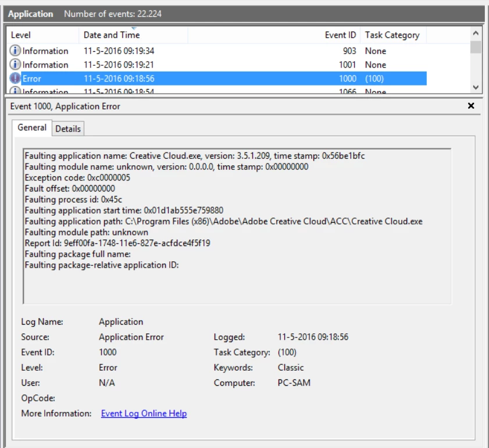Image resolution: width=489 pixels, height=448 pixels.
Task: Select the Error event dated 11-5-2016 09:18:56
Action: pyautogui.click(x=217, y=79)
